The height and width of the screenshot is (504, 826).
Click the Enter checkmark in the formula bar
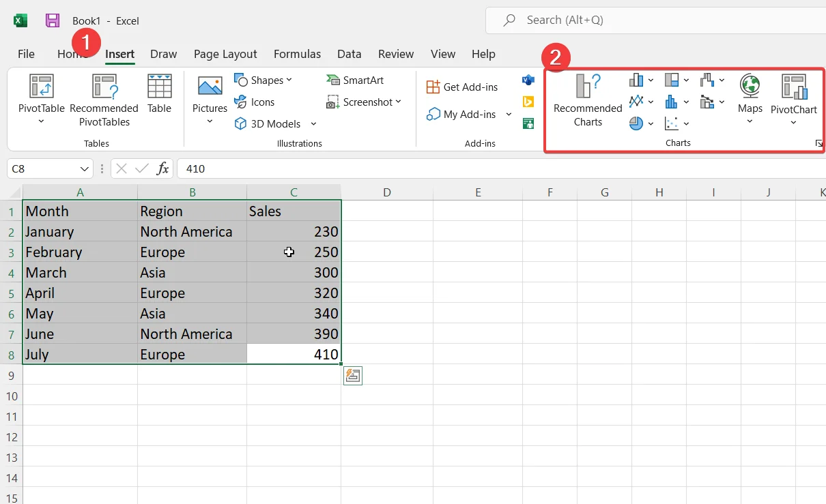142,168
